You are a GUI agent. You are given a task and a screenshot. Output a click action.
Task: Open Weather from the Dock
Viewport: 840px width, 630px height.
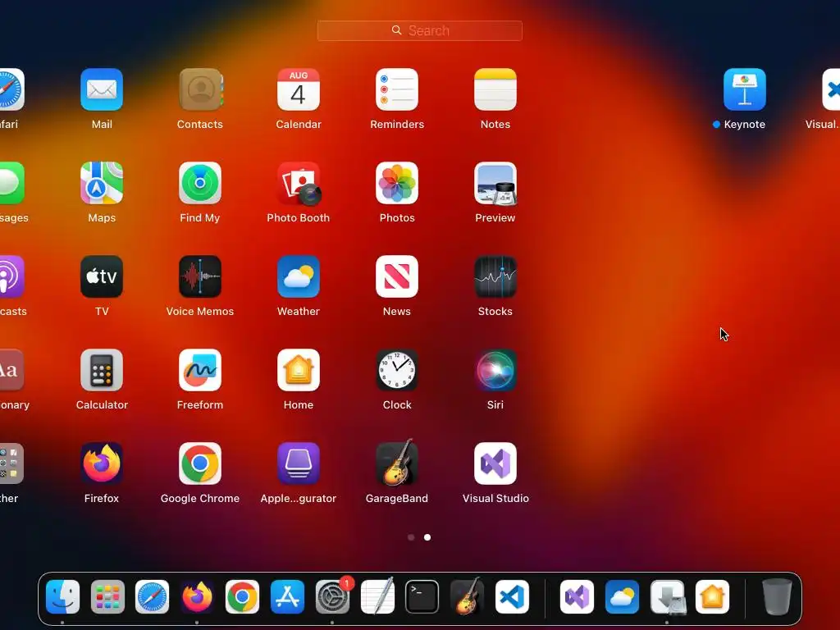(622, 597)
